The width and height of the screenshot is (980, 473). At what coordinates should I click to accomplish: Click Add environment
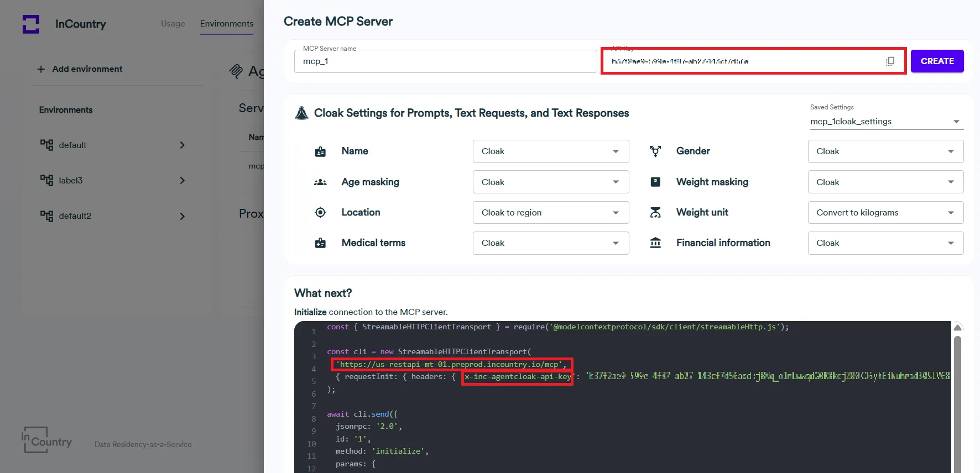coord(80,69)
